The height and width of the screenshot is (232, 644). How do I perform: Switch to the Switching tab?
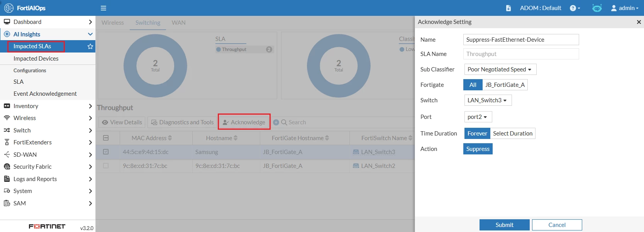pyautogui.click(x=148, y=23)
